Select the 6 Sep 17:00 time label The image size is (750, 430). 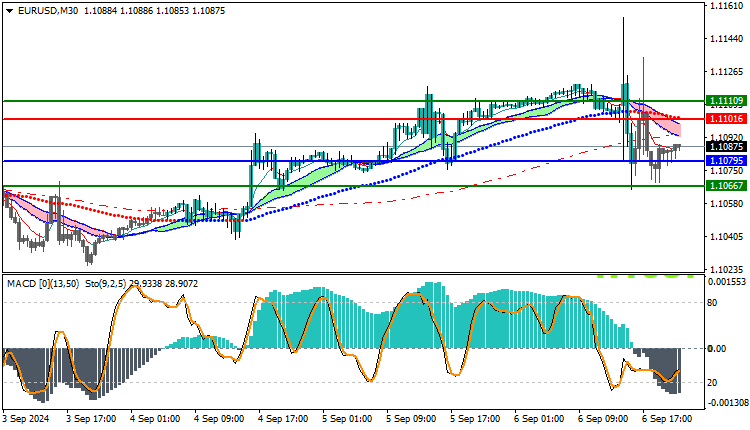(667, 419)
